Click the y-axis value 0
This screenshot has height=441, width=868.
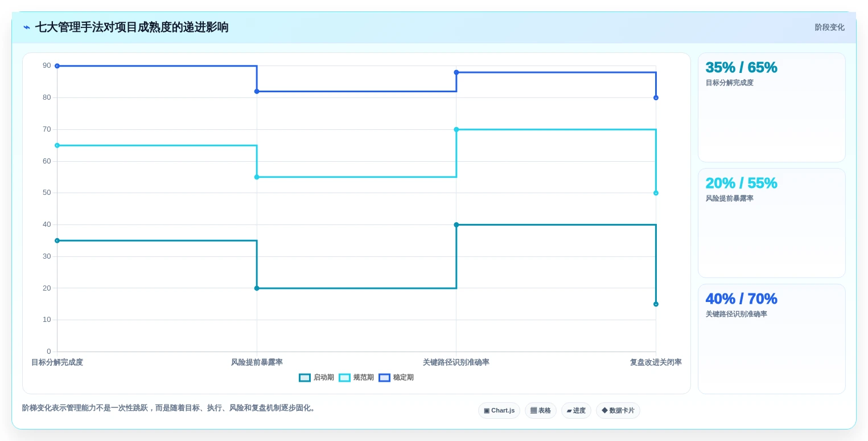click(x=49, y=352)
